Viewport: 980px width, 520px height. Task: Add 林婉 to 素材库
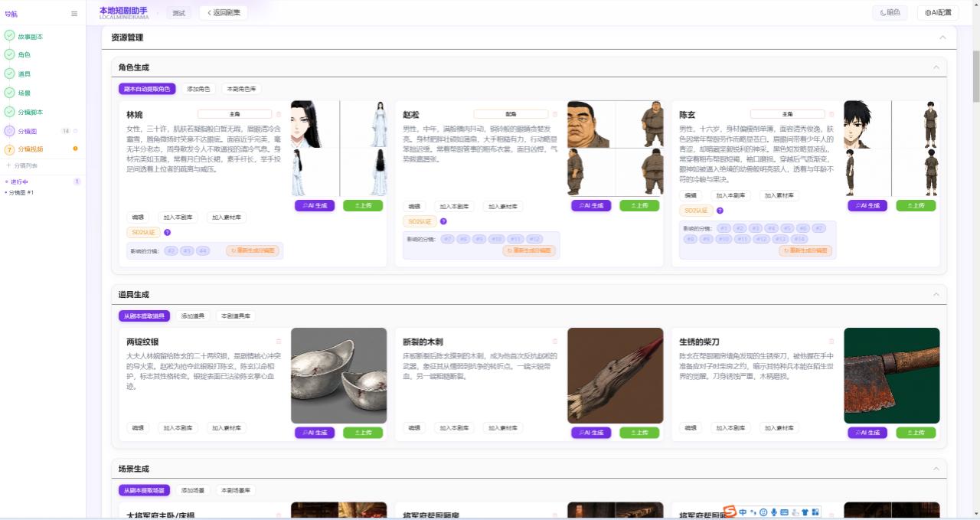point(227,217)
